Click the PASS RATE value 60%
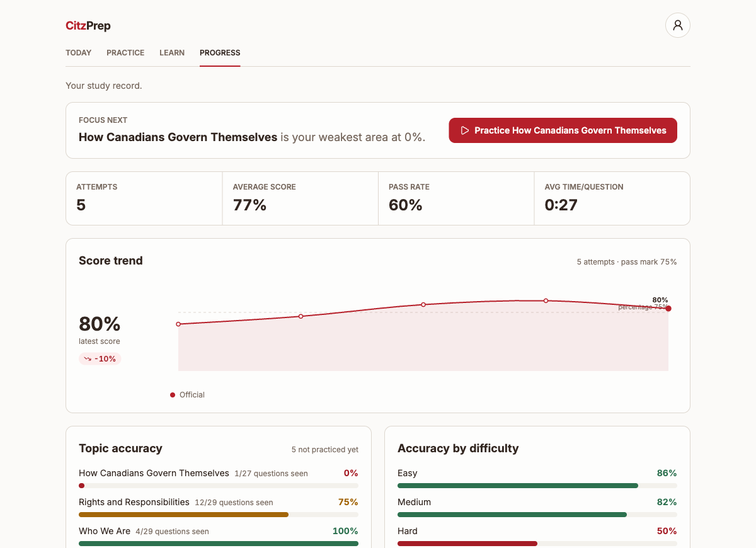This screenshot has height=548, width=756. 406,205
